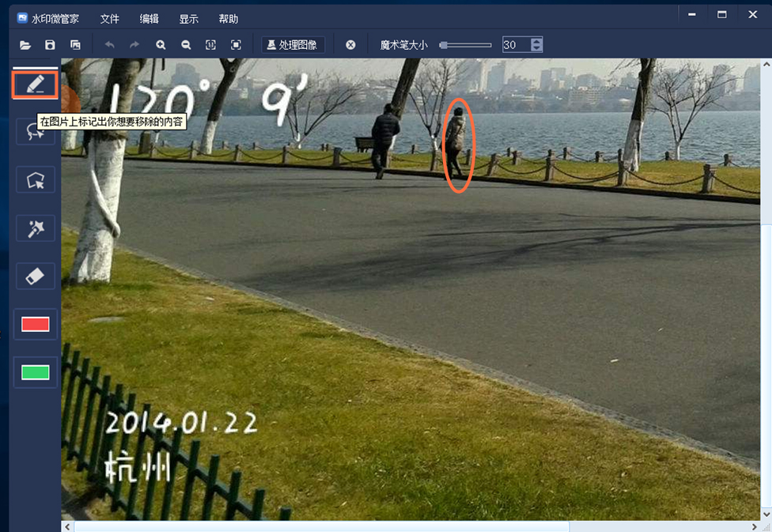Click the horizontal scrollbar right arrow
This screenshot has width=772, height=532.
pos(755,526)
